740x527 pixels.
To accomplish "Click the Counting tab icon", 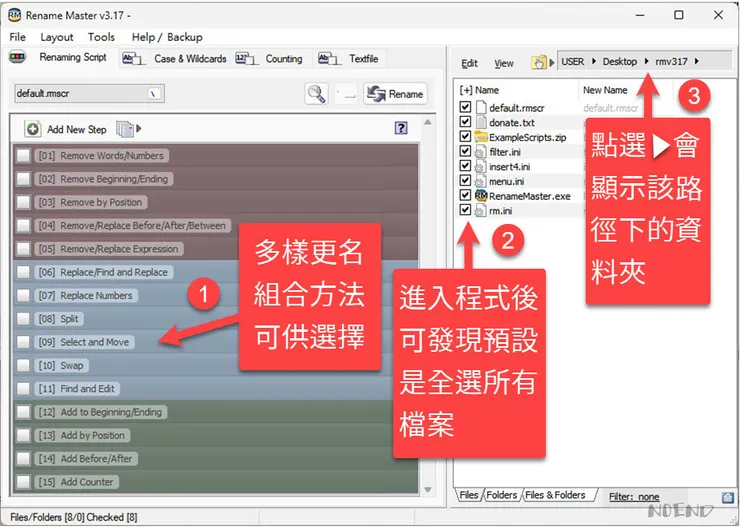I will point(246,59).
